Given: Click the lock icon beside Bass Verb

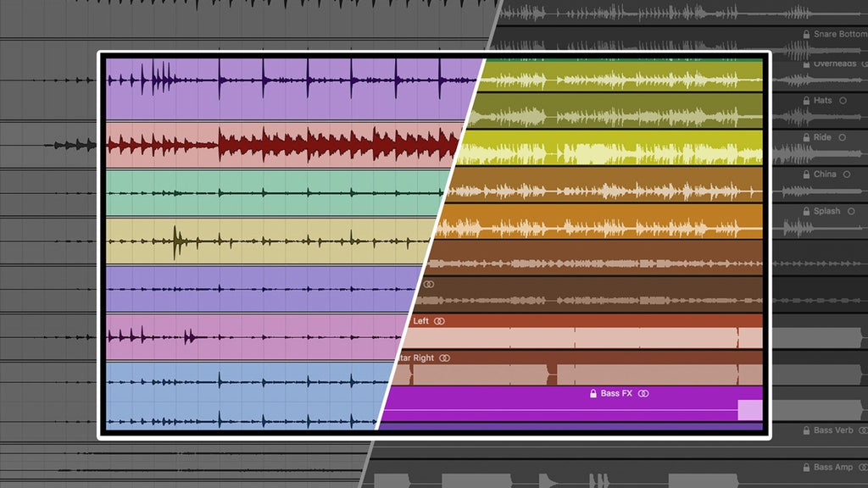Looking at the screenshot, I should tap(806, 430).
